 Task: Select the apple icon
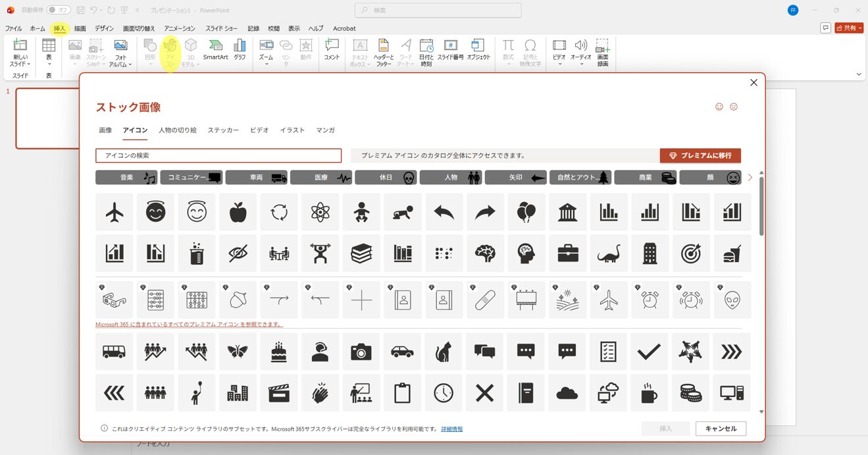tap(238, 212)
